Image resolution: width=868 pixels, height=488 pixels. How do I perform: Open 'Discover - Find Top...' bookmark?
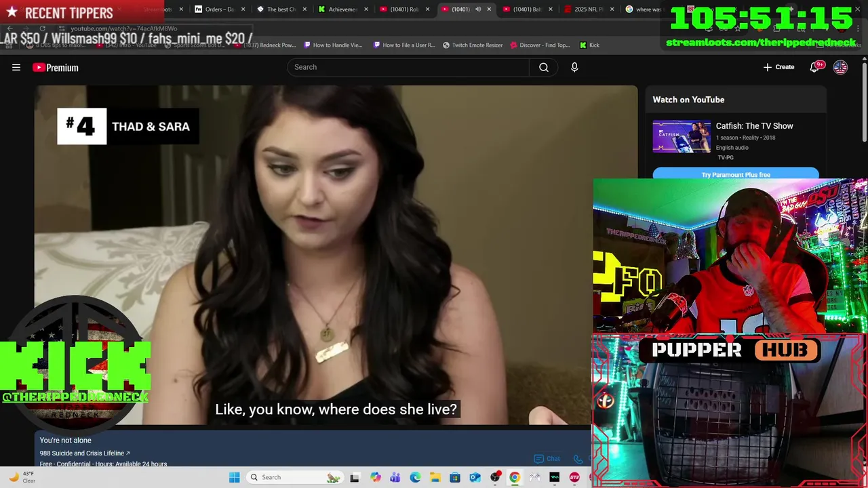[x=540, y=45]
